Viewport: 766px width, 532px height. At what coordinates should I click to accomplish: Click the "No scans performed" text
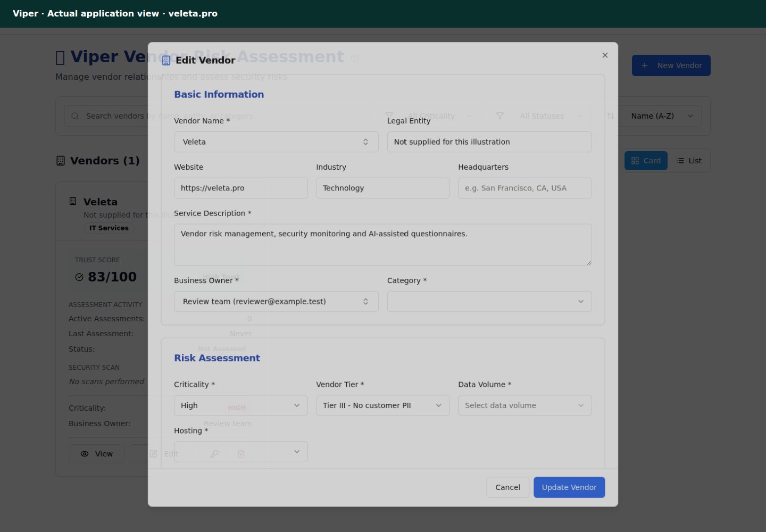click(106, 381)
